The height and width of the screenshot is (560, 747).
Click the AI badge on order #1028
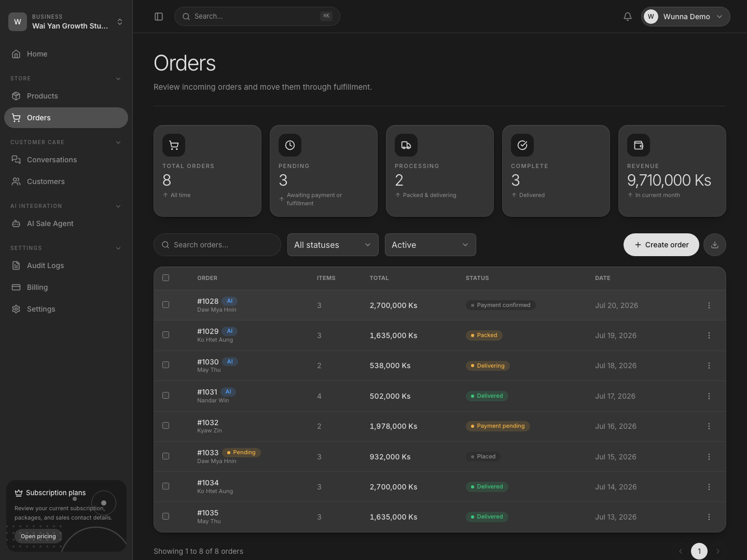pyautogui.click(x=230, y=301)
